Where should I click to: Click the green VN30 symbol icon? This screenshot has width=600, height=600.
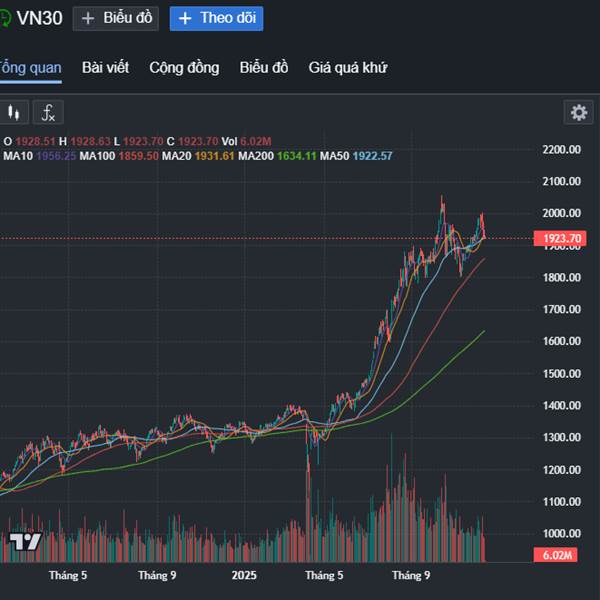click(x=5, y=18)
